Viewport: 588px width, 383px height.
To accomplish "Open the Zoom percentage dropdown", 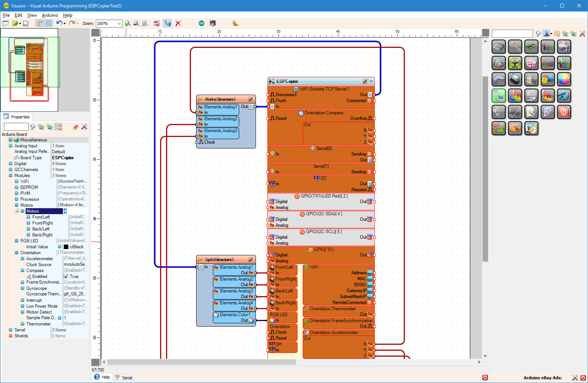I will (x=119, y=23).
